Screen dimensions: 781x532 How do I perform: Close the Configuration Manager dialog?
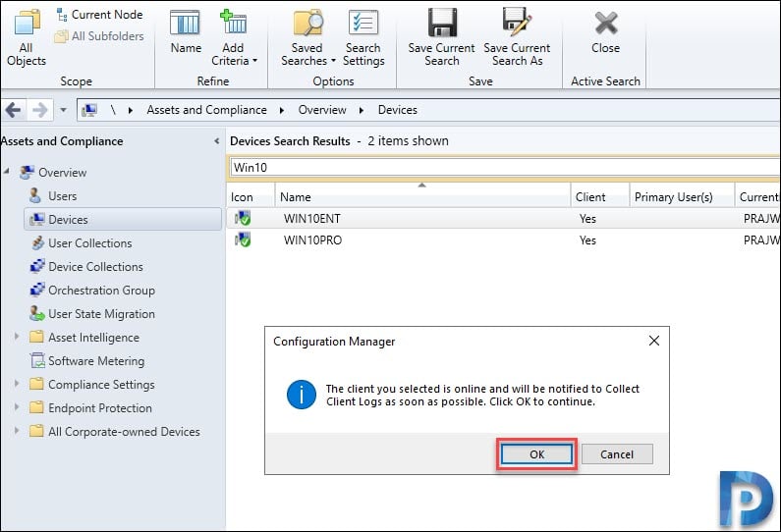(x=654, y=341)
